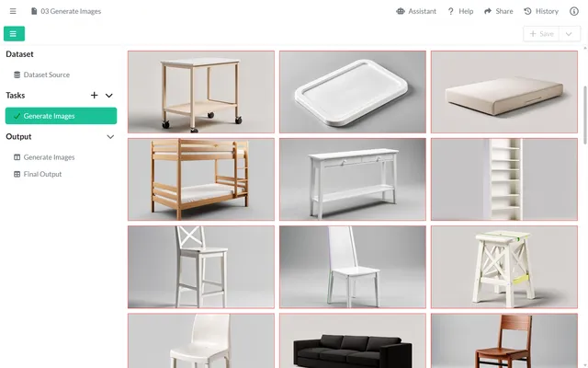This screenshot has width=588, height=368.
Task: Click the document icon beside 03 Generate Images
Action: 34,11
